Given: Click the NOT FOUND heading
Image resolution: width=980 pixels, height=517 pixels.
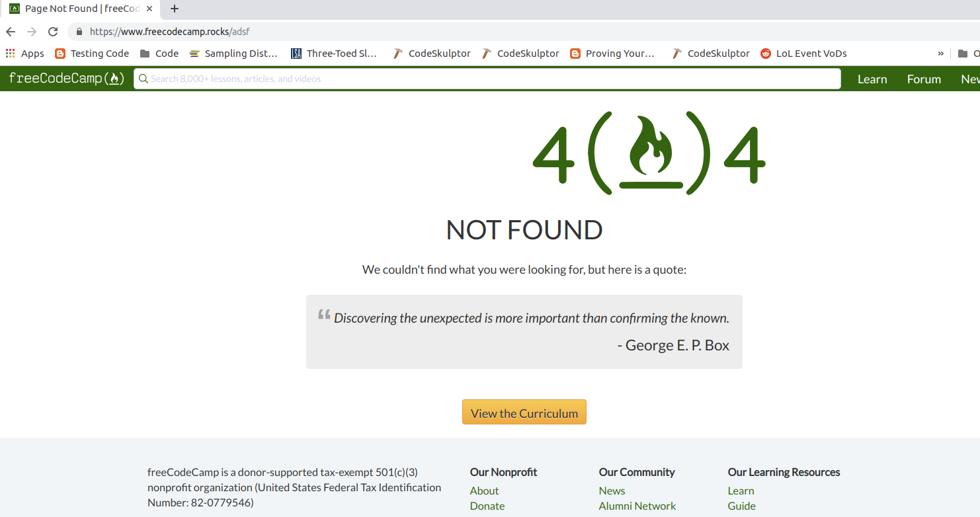Looking at the screenshot, I should 524,230.
